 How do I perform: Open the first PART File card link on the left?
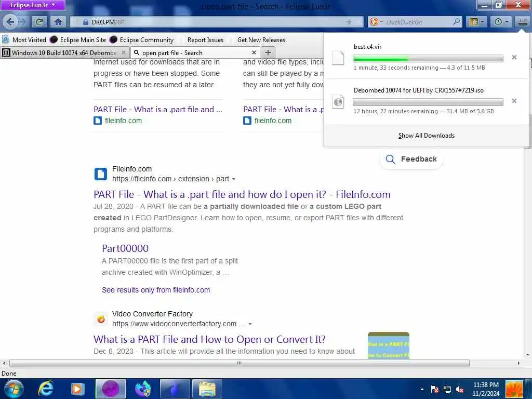pyautogui.click(x=158, y=110)
